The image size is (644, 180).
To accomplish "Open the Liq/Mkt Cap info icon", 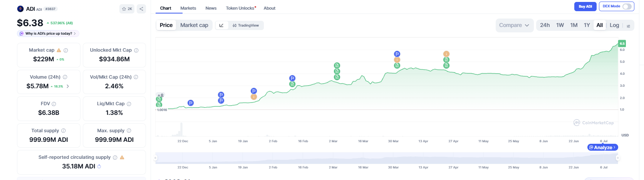I will (x=129, y=104).
